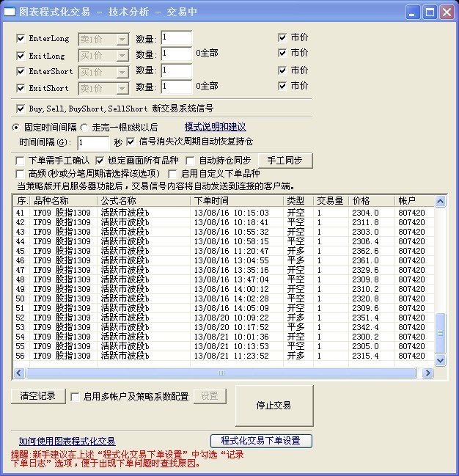Viewport: 459px width, 476px height.
Task: Toggle 市价 checkbox in ExitShort row
Action: pyautogui.click(x=282, y=86)
